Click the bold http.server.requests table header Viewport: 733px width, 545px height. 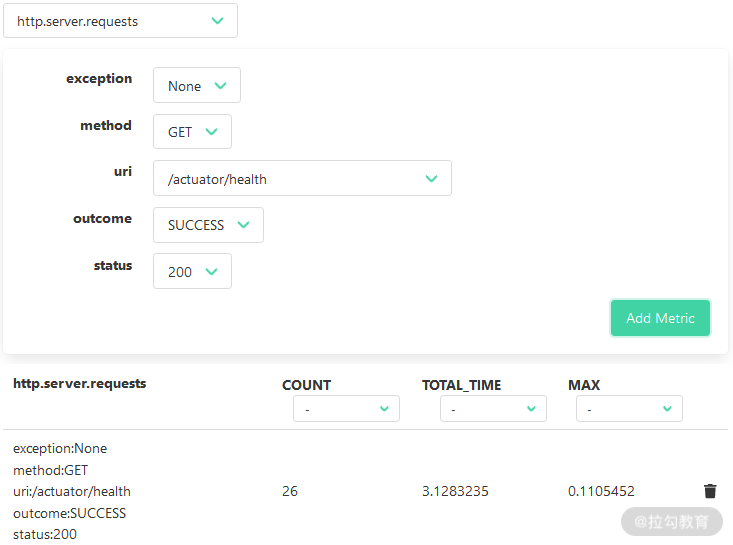[79, 383]
